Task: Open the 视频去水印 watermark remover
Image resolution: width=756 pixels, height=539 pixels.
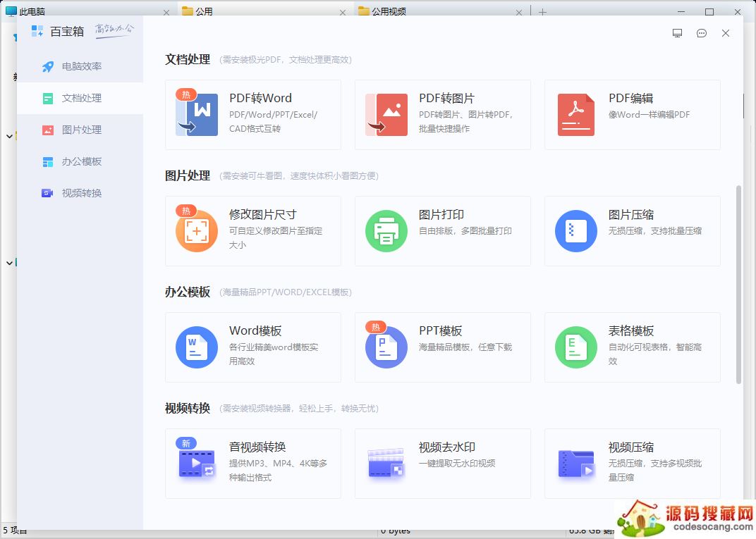Action: [x=442, y=464]
